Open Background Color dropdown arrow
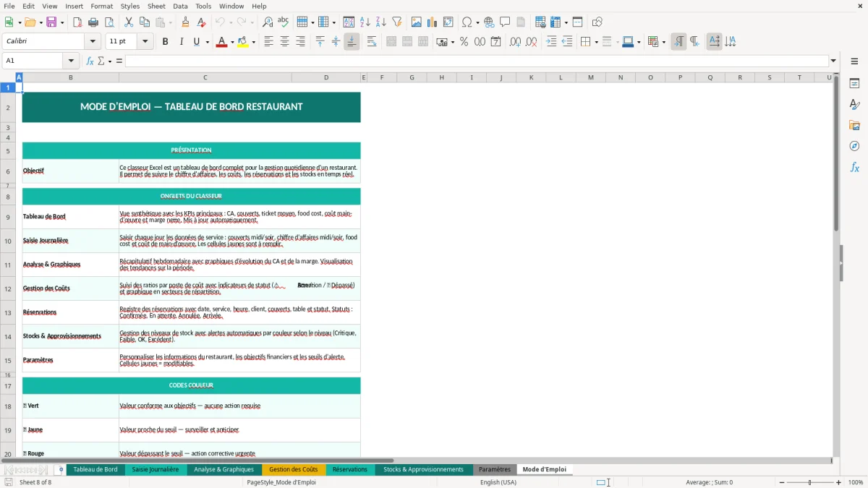Screen dimensions: 868x488 point(253,42)
